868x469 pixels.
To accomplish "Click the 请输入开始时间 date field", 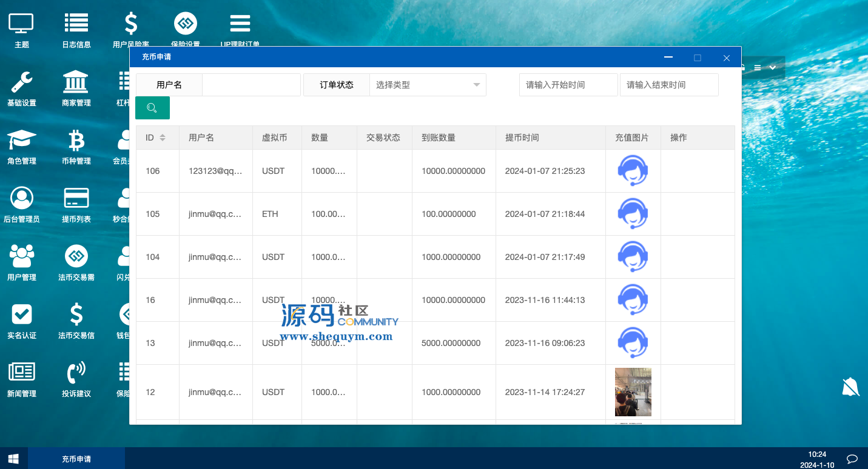I will [x=568, y=85].
